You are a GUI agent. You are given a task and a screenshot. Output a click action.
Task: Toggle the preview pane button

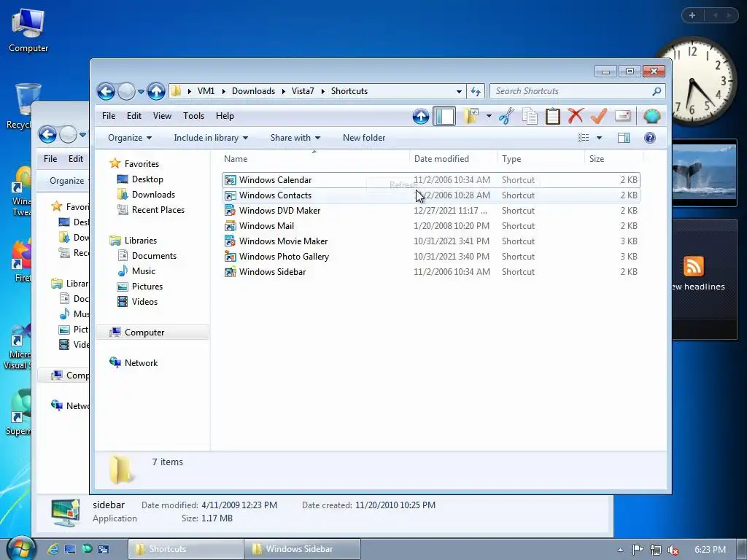tap(624, 138)
